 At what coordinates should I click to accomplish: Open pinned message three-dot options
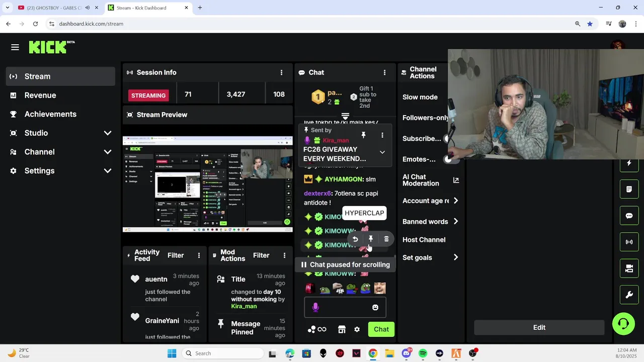click(x=382, y=135)
